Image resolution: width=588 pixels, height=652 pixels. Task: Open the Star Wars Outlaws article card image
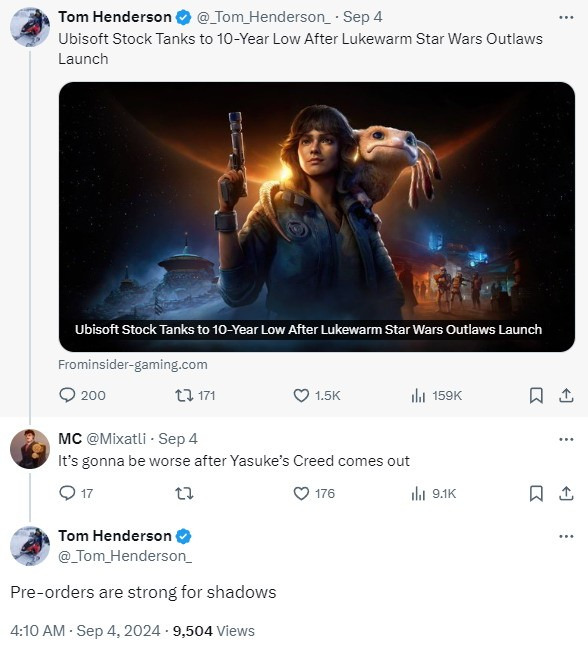(x=317, y=217)
